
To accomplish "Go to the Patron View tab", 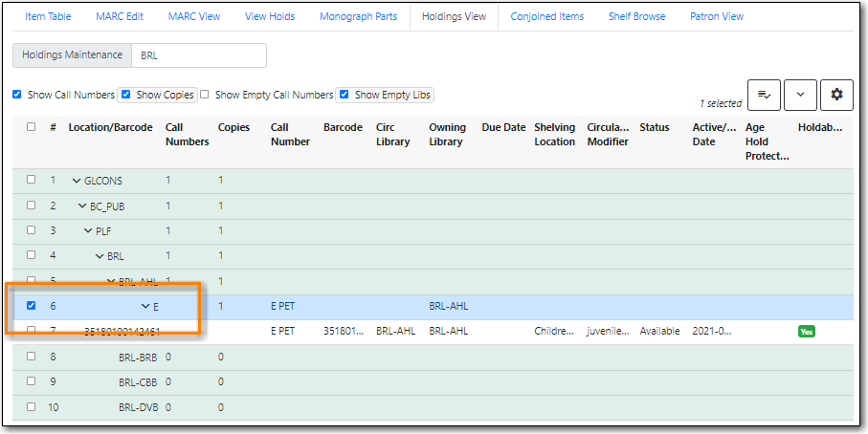I will 716,16.
